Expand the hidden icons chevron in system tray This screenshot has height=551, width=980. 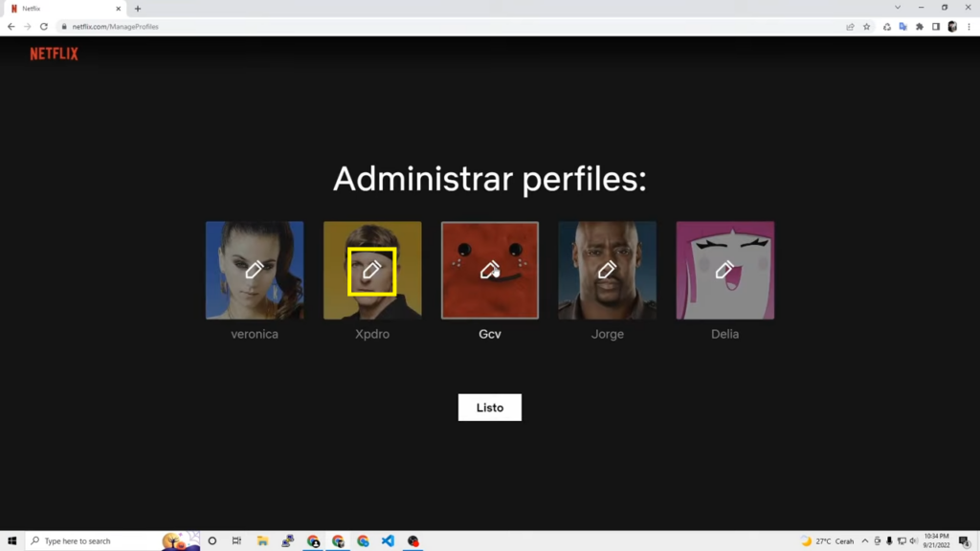pos(865,540)
